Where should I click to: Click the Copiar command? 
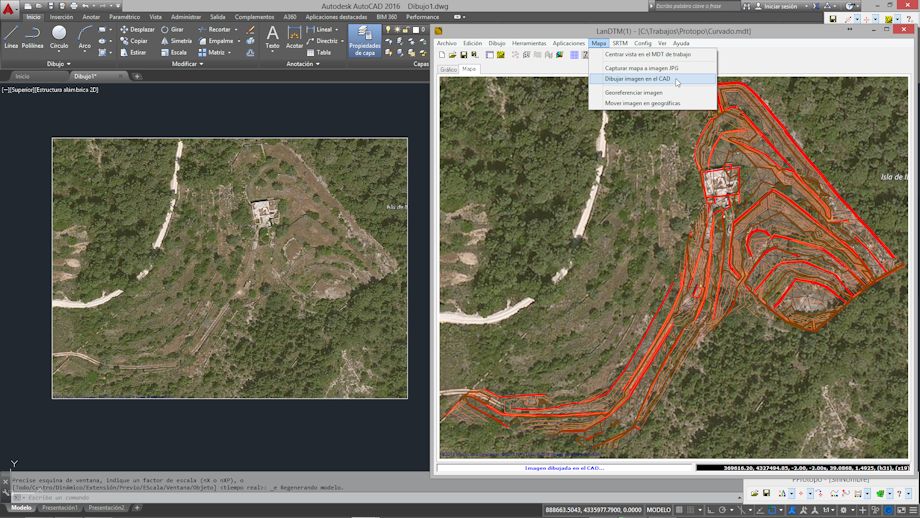(x=134, y=41)
